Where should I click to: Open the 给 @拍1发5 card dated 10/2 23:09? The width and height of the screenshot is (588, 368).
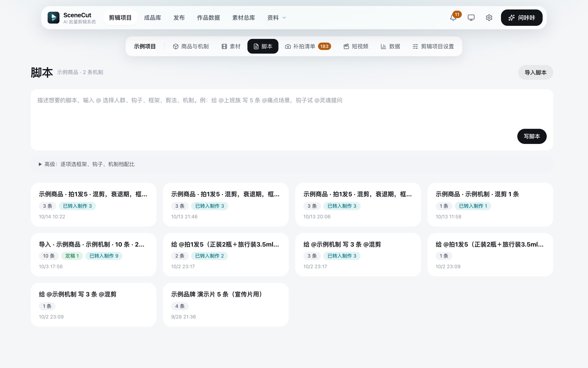(x=490, y=255)
